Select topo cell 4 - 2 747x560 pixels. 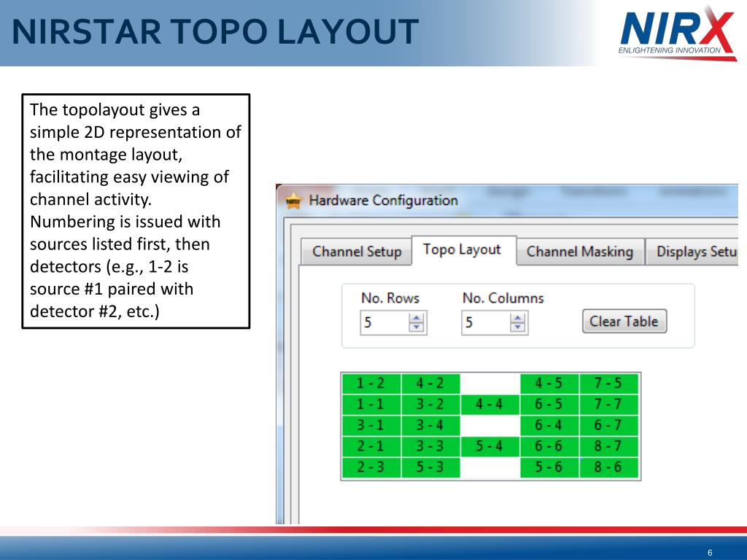click(430, 384)
